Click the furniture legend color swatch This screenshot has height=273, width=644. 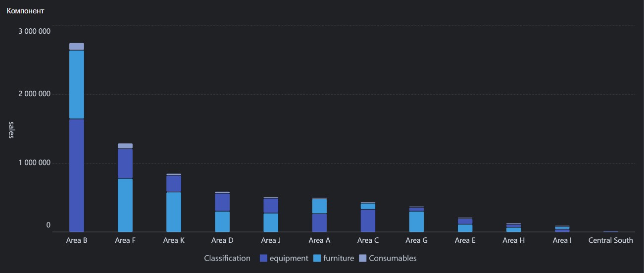tap(317, 258)
